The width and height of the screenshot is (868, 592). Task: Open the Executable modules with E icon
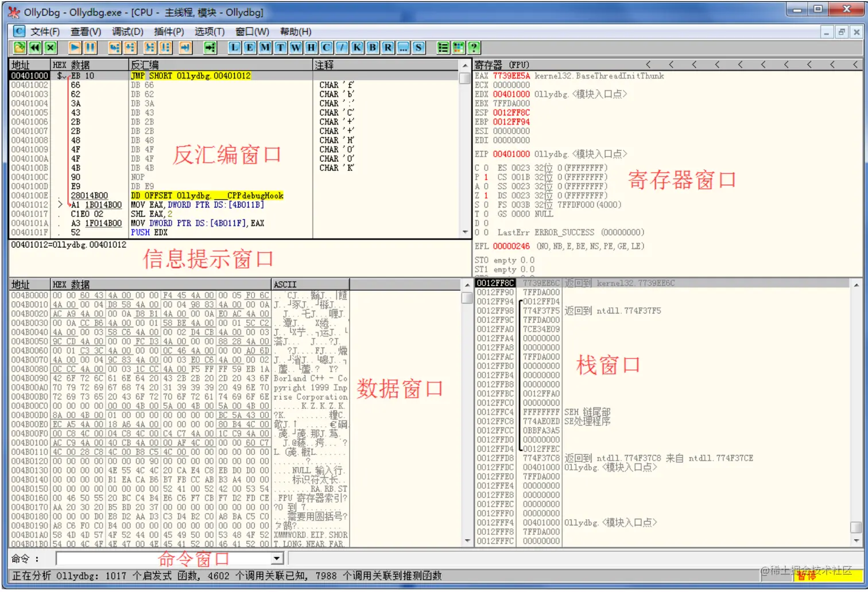click(249, 48)
